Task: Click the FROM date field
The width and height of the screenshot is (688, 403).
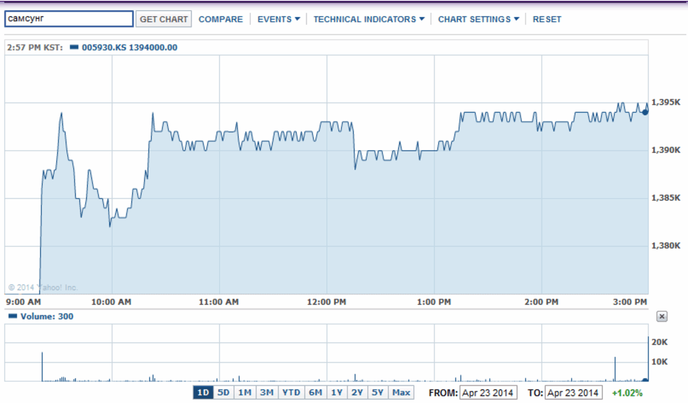Action: click(x=488, y=392)
